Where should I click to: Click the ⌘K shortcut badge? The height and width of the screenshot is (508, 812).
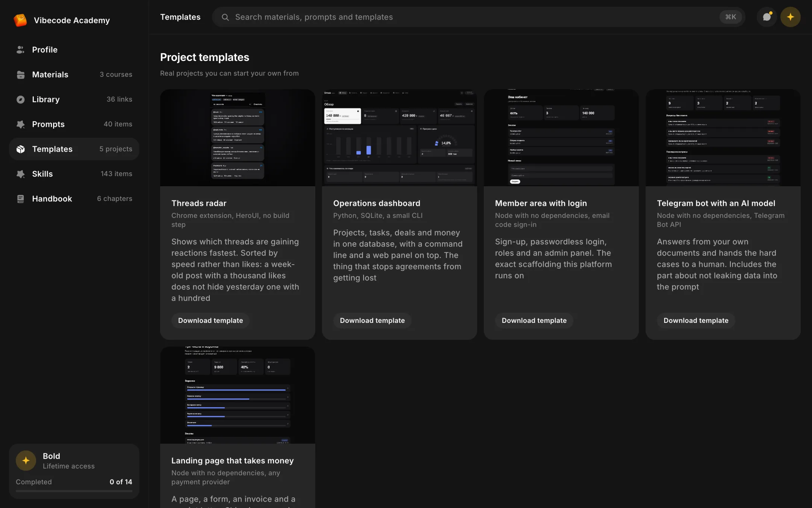click(730, 17)
